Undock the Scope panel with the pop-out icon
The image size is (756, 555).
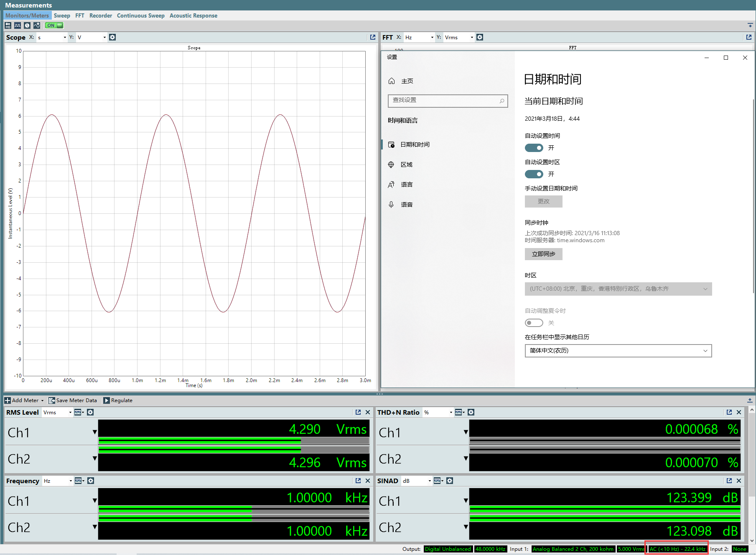coord(373,37)
